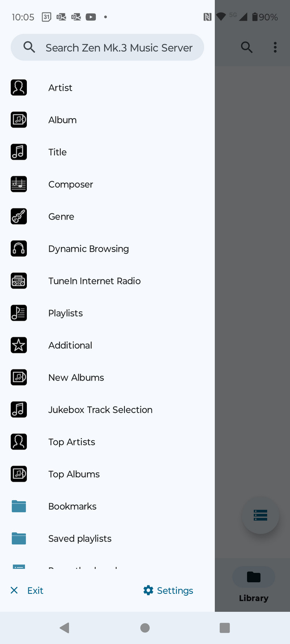
Task: Select Top Albums entry
Action: pos(107,474)
